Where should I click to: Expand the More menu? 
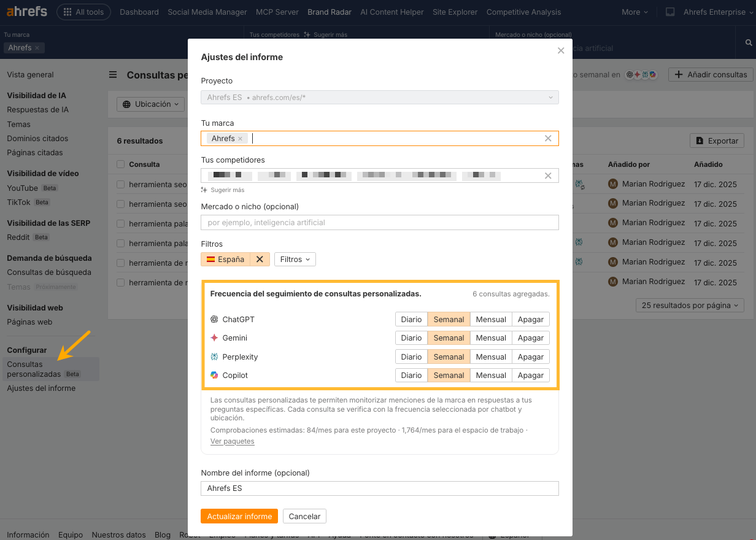pos(634,12)
